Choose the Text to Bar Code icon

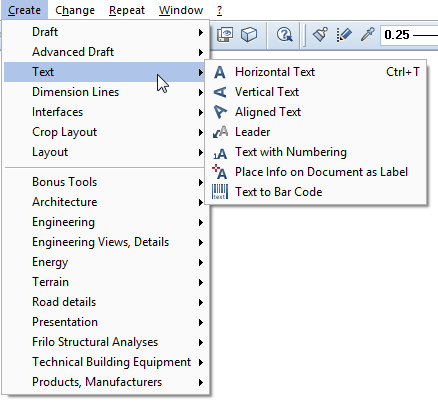[x=220, y=192]
